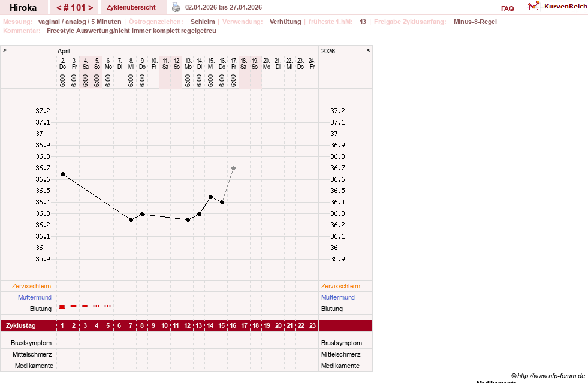Open the Zyklenübersicht tab
Screen dimensions: 588x383
click(x=131, y=8)
